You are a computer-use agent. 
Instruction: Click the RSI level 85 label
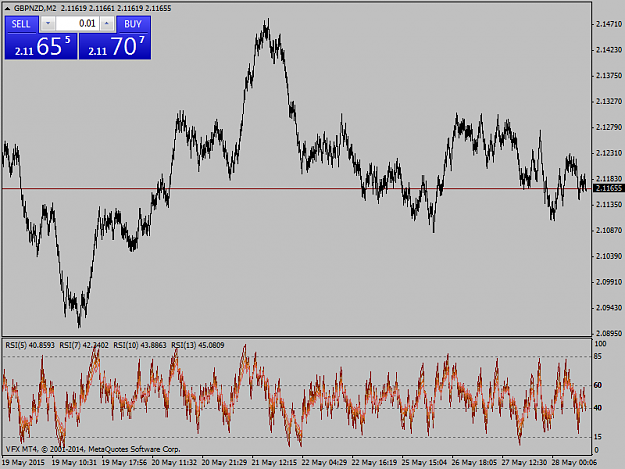click(x=598, y=357)
